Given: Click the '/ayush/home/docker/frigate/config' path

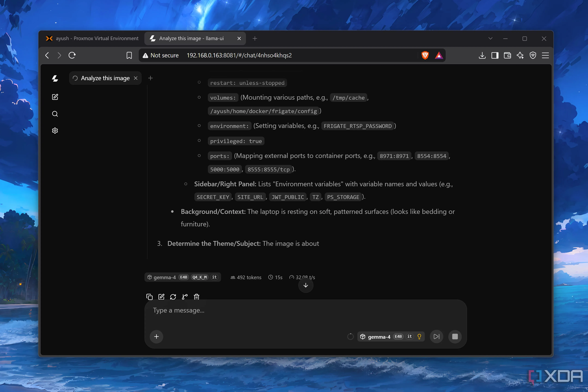Looking at the screenshot, I should coord(263,111).
